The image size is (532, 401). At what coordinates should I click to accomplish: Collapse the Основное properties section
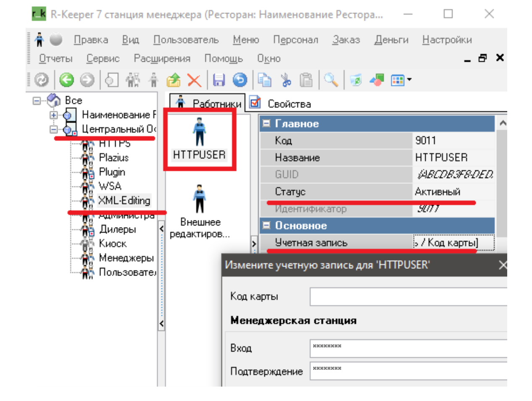click(x=266, y=225)
